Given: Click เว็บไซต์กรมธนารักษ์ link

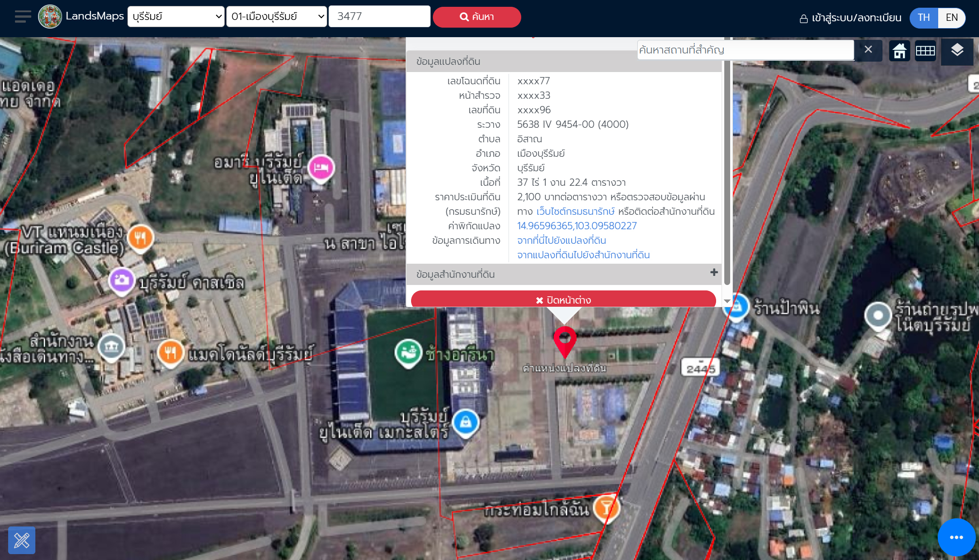Looking at the screenshot, I should click(575, 211).
